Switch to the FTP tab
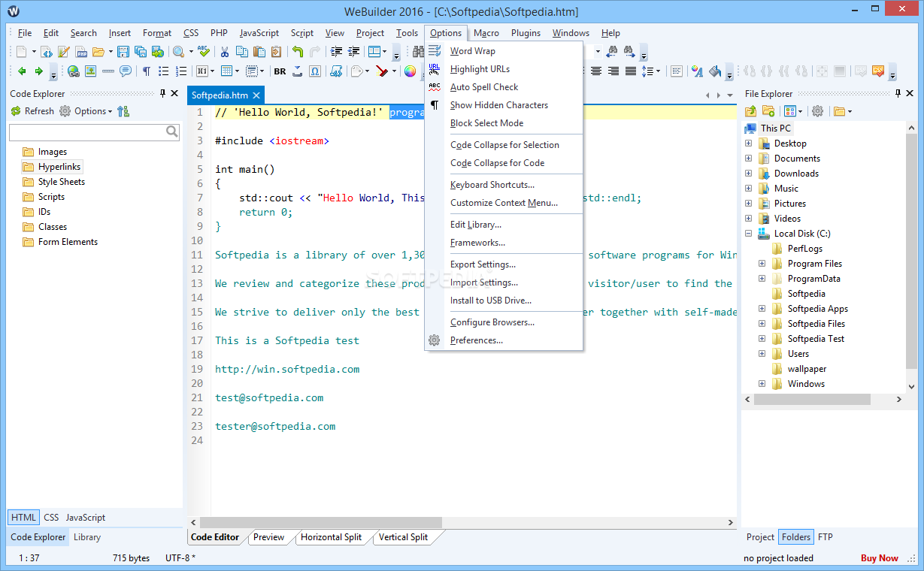924x571 pixels. coord(825,537)
